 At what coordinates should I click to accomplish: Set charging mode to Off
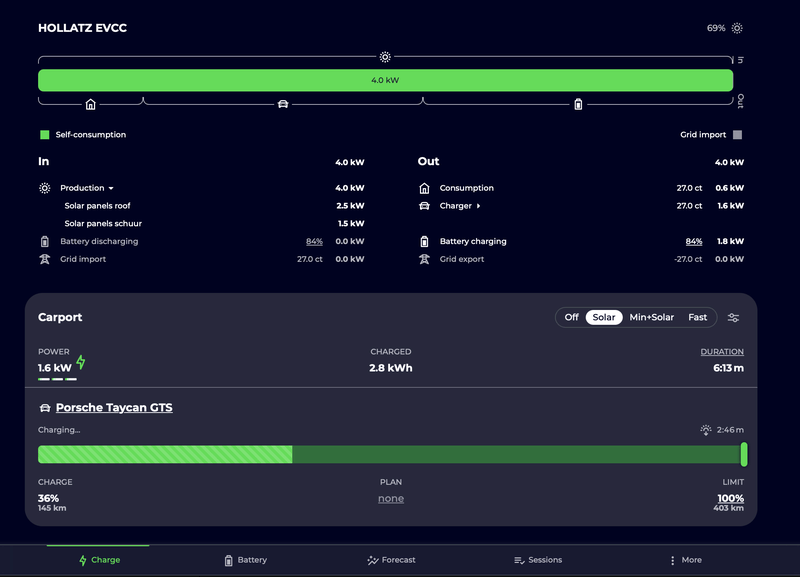pyautogui.click(x=571, y=317)
